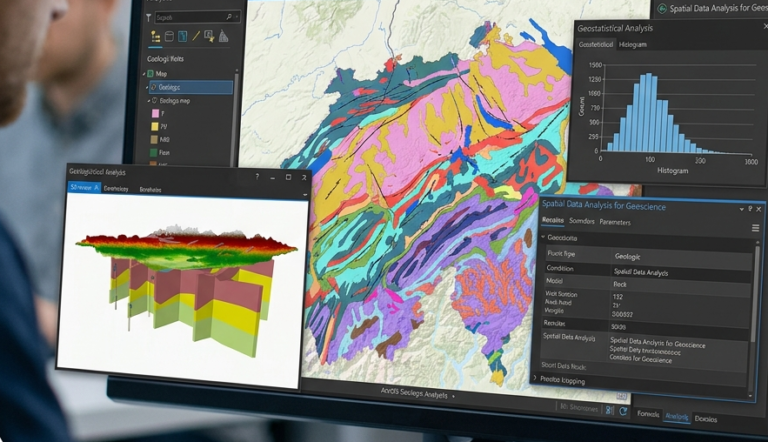Screen dimensions: 768x442
Task: Select the List By Drawing Order icon
Action: 155,37
